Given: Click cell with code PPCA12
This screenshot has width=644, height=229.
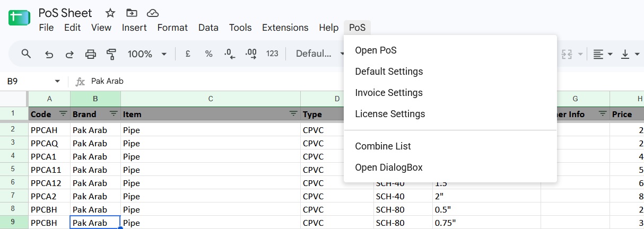Looking at the screenshot, I should 49,183.
